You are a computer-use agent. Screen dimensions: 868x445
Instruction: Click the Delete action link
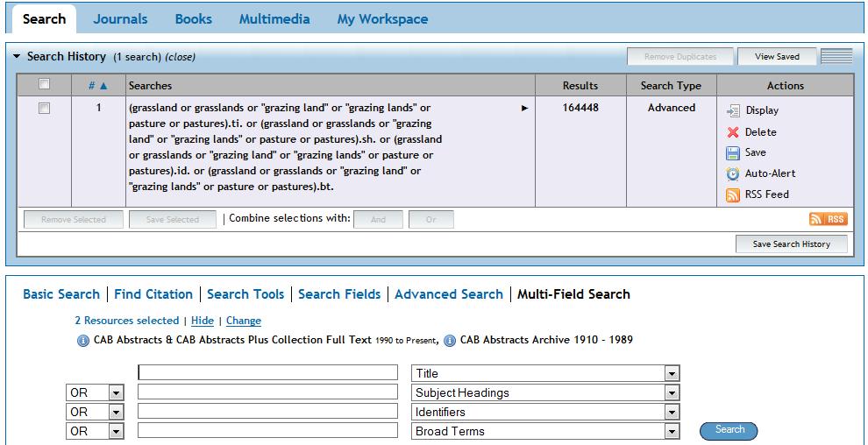pos(761,132)
